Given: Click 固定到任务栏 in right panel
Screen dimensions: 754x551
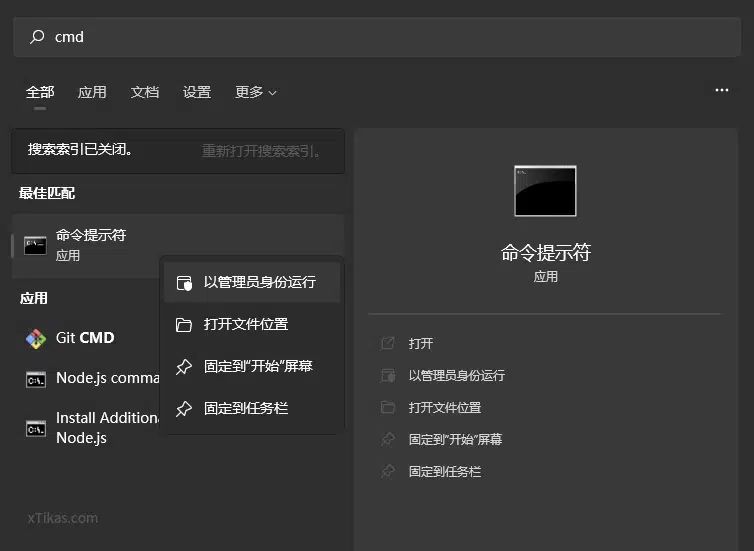Looking at the screenshot, I should click(x=445, y=472).
